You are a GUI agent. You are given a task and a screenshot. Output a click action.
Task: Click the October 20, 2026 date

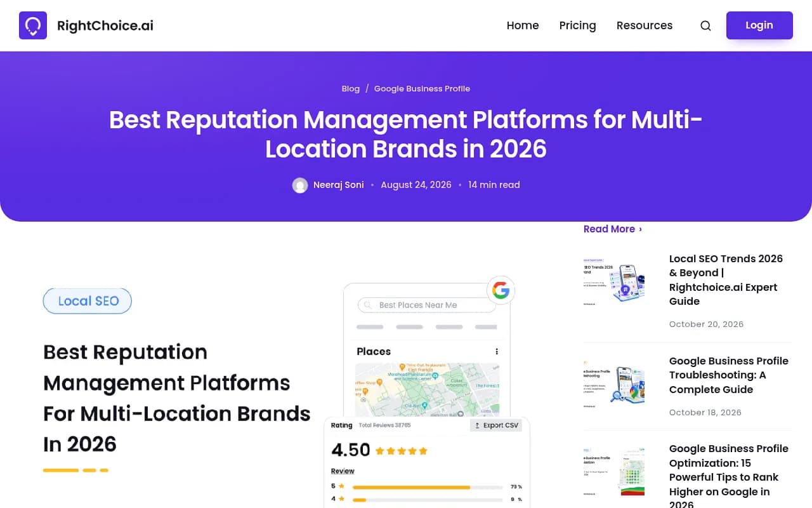tap(706, 324)
